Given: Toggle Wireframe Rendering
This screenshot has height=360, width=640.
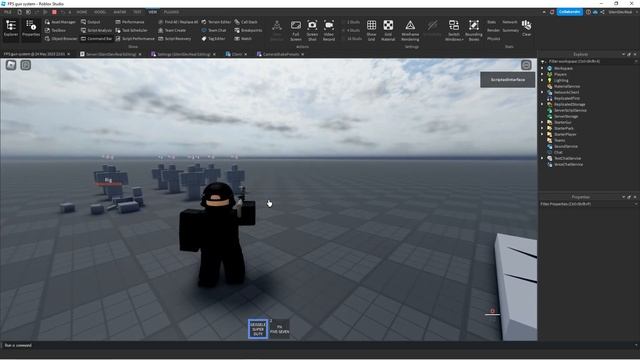Looking at the screenshot, I should 410,30.
